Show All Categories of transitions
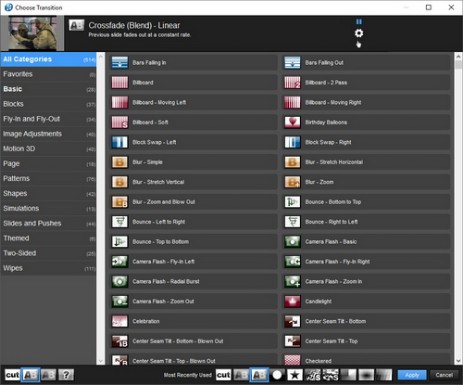Screen dimensions: 463x385 coord(48,59)
